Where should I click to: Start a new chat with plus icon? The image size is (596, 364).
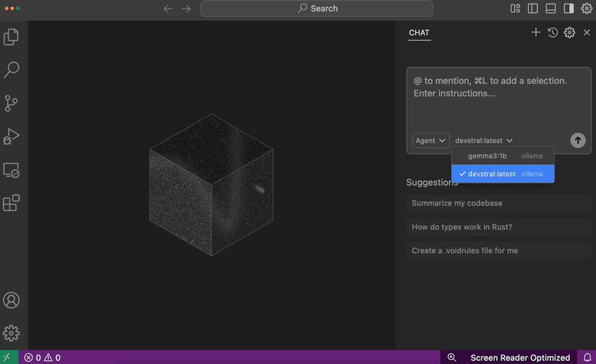point(535,32)
